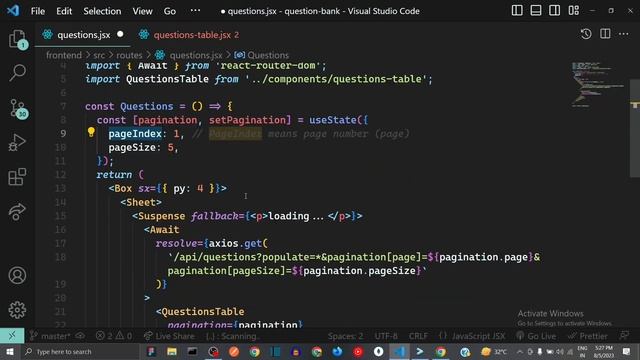Click the lightbulb code action on line 9
Viewport: 640px width, 360px height.
(x=91, y=132)
